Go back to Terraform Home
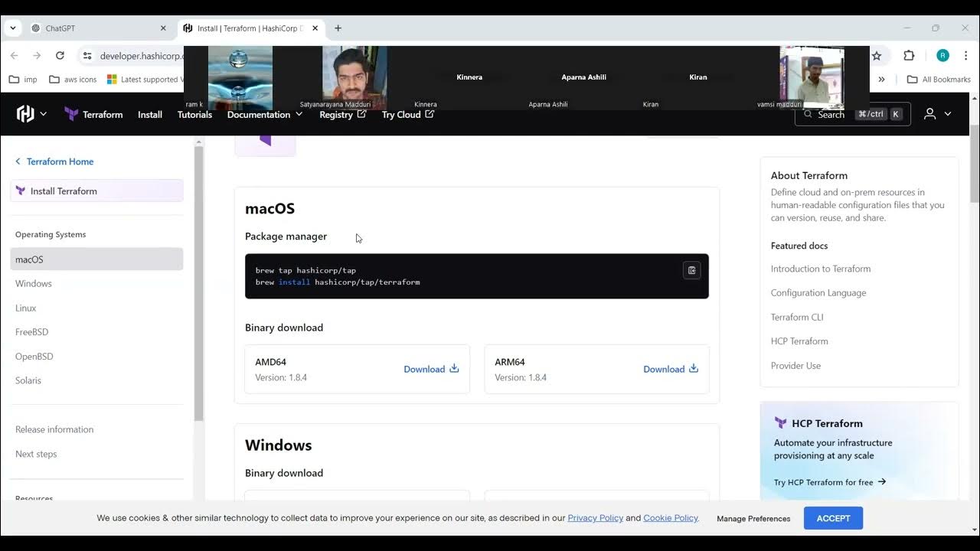980x551 pixels. coord(54,161)
